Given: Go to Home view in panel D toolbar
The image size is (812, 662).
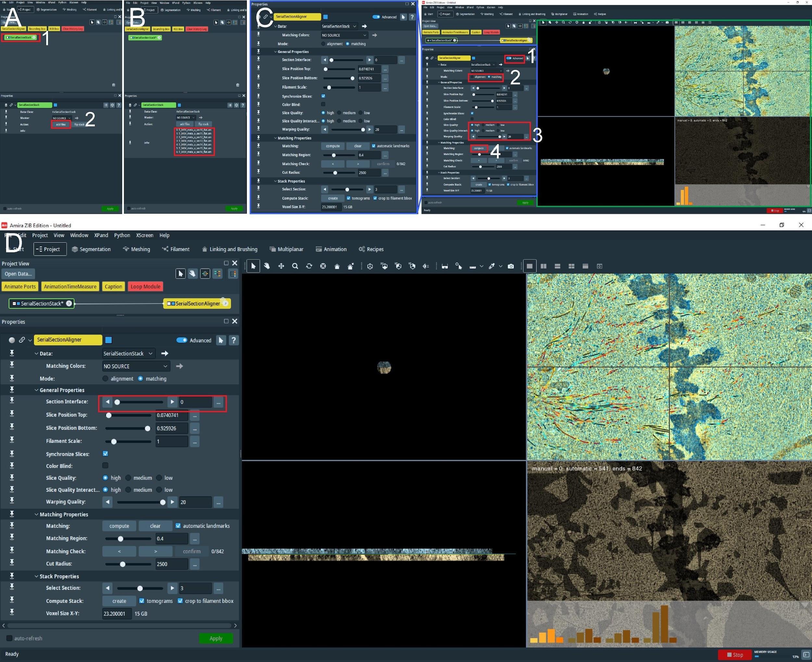Looking at the screenshot, I should [x=337, y=266].
